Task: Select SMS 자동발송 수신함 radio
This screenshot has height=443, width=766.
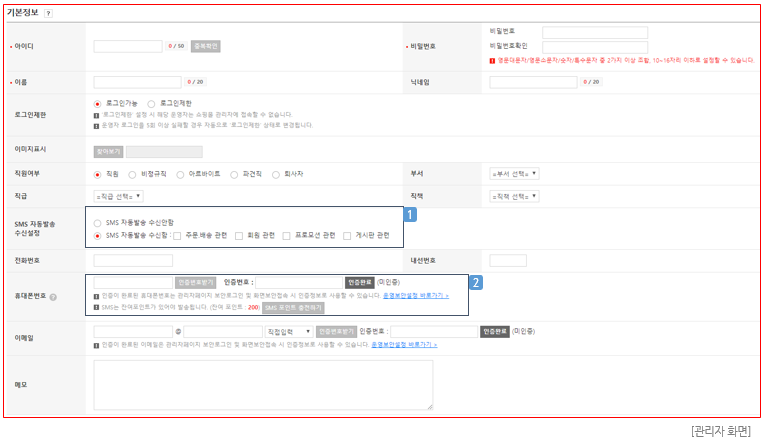Action: (x=98, y=236)
